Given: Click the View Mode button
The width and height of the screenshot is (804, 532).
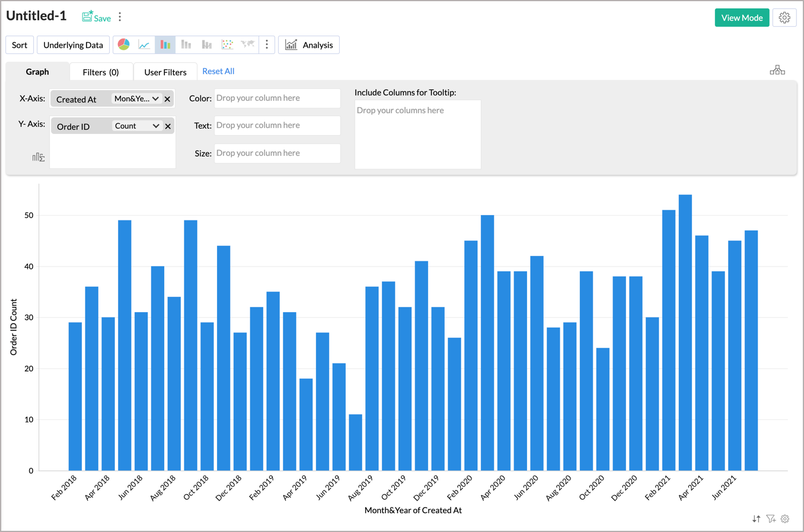Looking at the screenshot, I should click(x=742, y=18).
